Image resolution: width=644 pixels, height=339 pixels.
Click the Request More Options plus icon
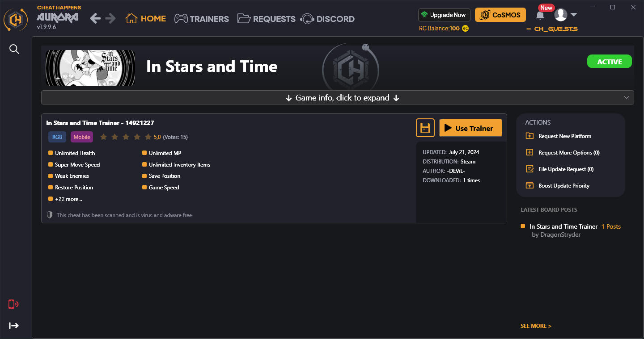click(530, 152)
